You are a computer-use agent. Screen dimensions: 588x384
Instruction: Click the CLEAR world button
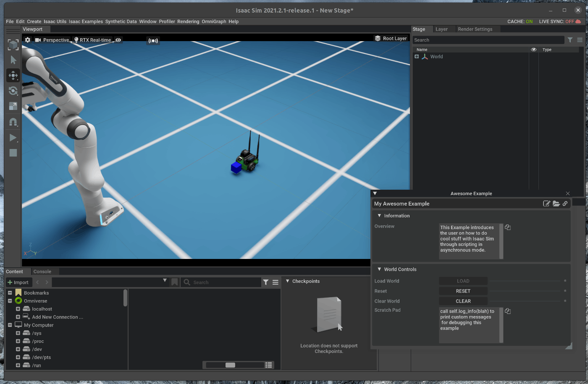point(463,301)
